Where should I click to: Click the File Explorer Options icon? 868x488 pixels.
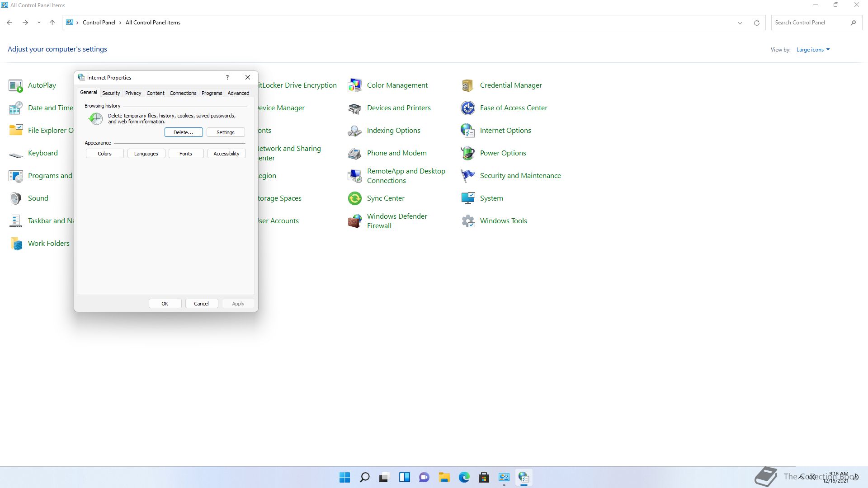16,131
